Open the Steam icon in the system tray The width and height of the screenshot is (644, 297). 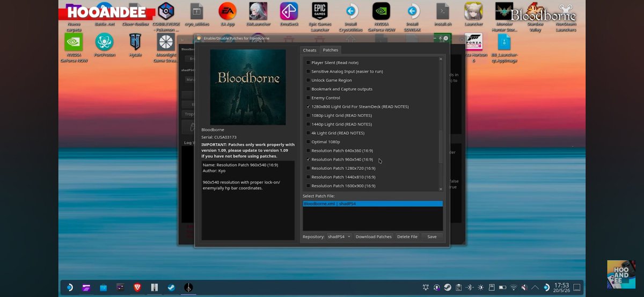click(x=448, y=287)
